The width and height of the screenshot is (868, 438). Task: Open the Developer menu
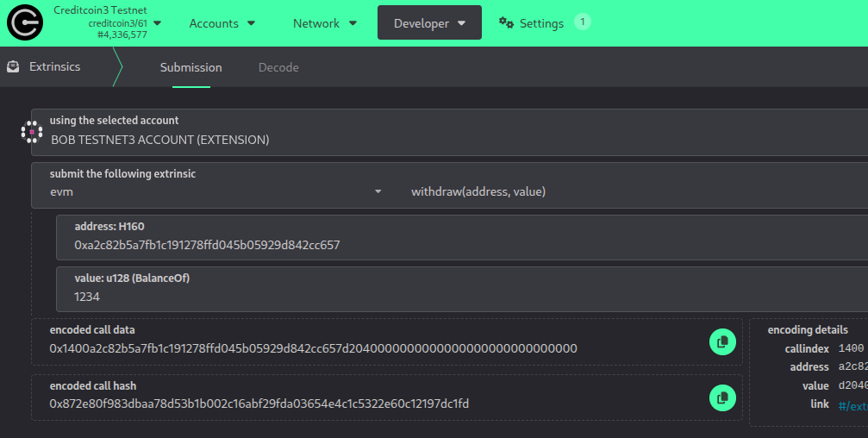pos(429,23)
